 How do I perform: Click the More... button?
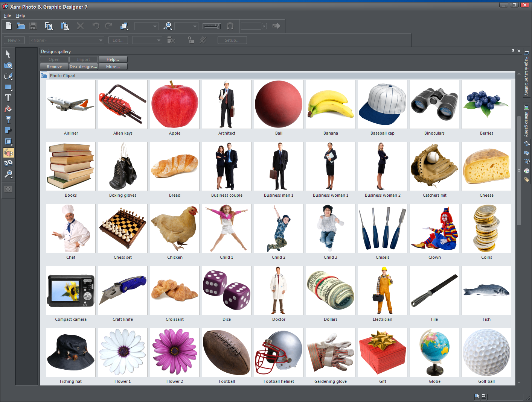tap(113, 67)
